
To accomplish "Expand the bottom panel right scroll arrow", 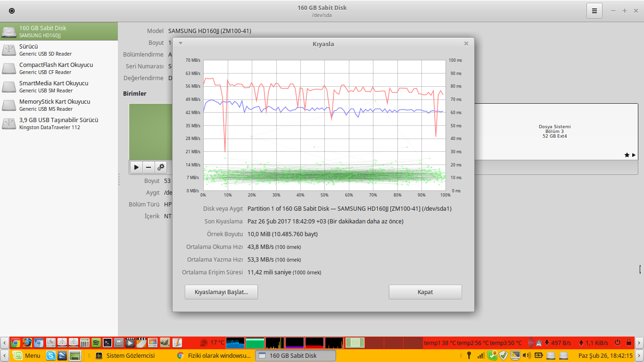I will tap(639, 355).
